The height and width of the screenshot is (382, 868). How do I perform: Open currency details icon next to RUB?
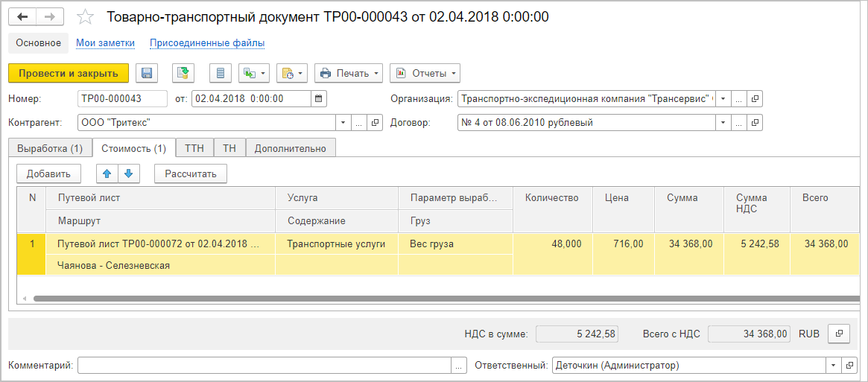tap(839, 334)
